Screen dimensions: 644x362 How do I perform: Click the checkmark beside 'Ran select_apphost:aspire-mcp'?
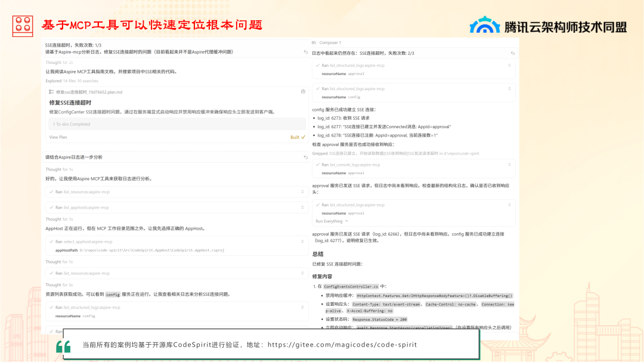[51, 242]
